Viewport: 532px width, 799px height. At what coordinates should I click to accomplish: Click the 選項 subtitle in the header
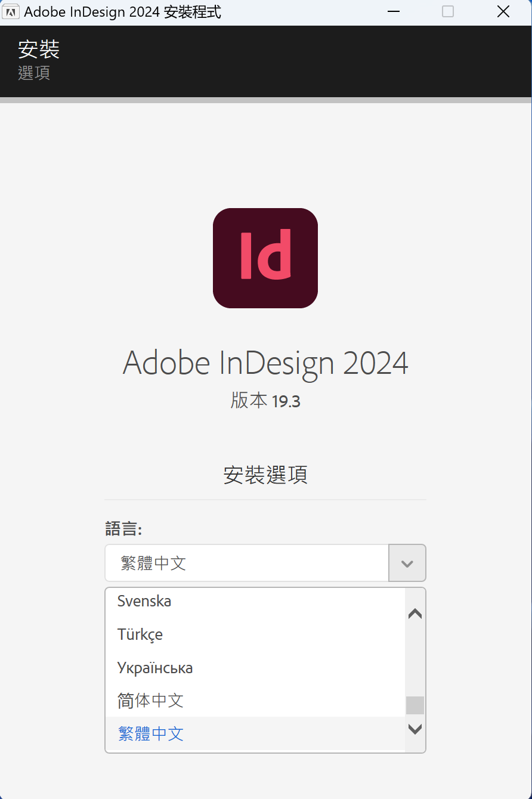(34, 73)
